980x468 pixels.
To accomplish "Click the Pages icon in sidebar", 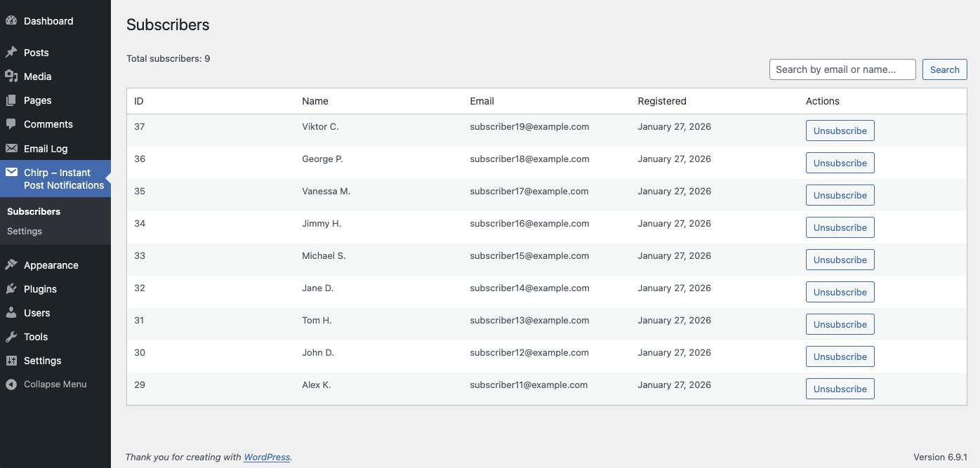I will [11, 100].
